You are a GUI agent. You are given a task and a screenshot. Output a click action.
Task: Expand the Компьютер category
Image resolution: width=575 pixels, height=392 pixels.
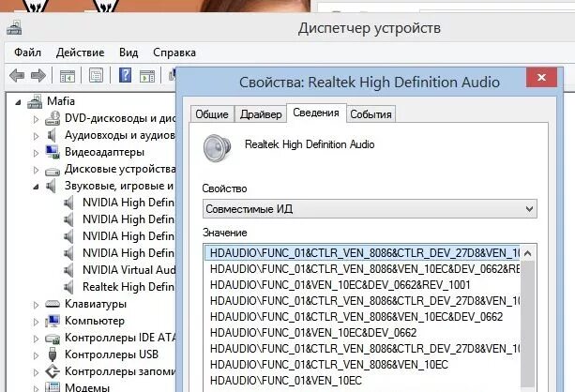[x=36, y=322]
